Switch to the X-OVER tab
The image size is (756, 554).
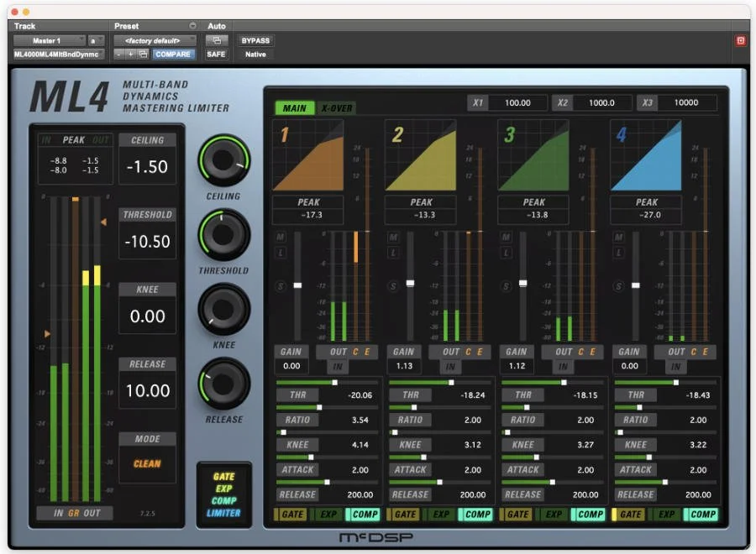pos(337,108)
